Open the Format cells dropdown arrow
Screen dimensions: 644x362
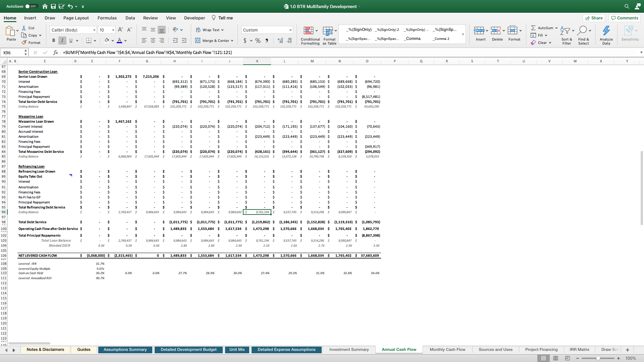[x=521, y=31]
